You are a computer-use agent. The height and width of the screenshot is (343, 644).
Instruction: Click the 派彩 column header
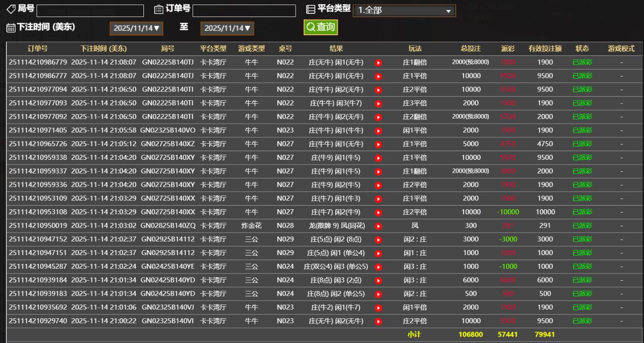tap(507, 49)
